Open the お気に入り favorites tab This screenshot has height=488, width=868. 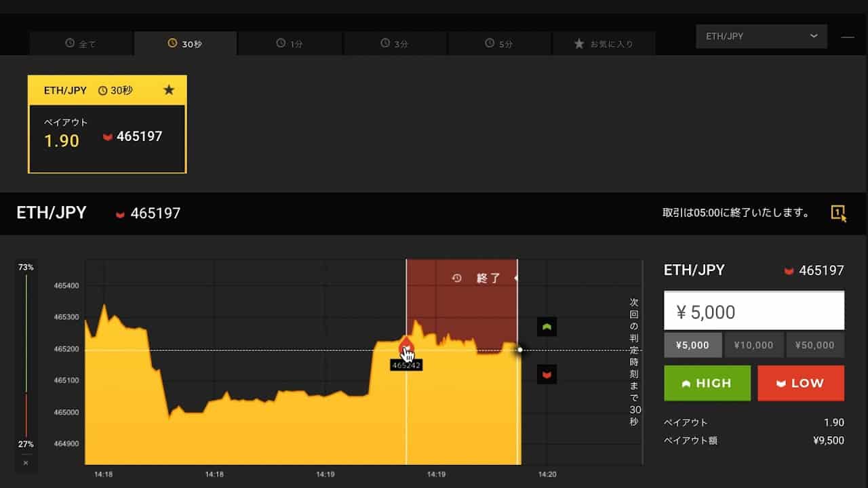pos(604,43)
